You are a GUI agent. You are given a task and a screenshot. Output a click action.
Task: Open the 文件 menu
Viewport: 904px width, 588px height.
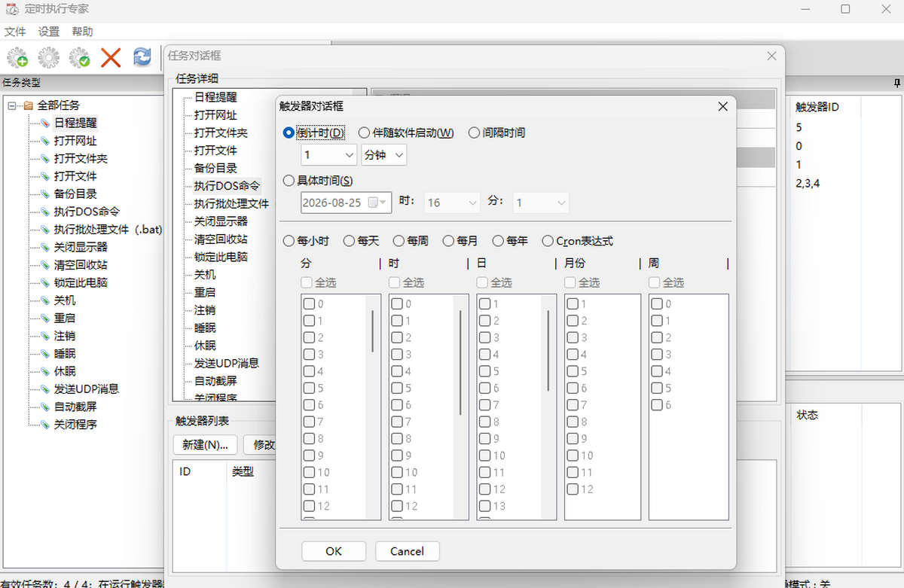[x=15, y=32]
